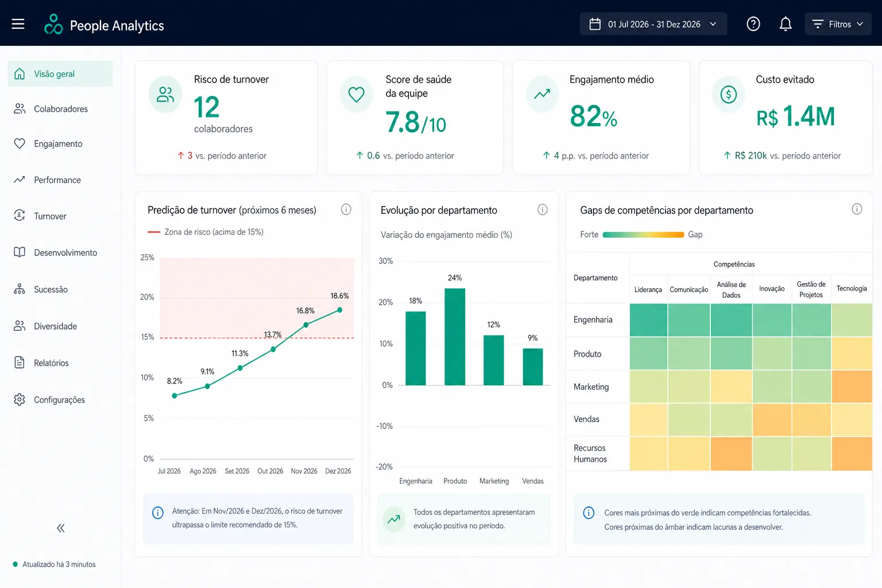
Task: Click trend icon in department evolution note
Action: [394, 519]
